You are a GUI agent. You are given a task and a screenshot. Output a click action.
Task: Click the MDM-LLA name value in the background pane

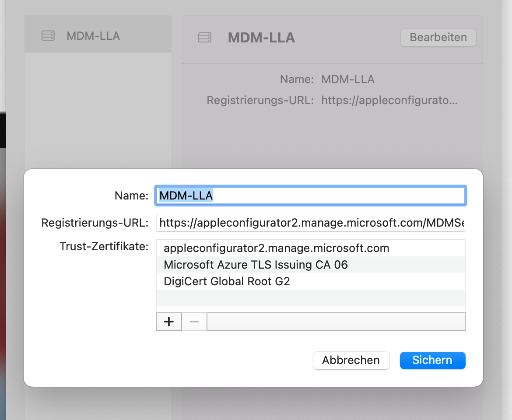tap(348, 80)
